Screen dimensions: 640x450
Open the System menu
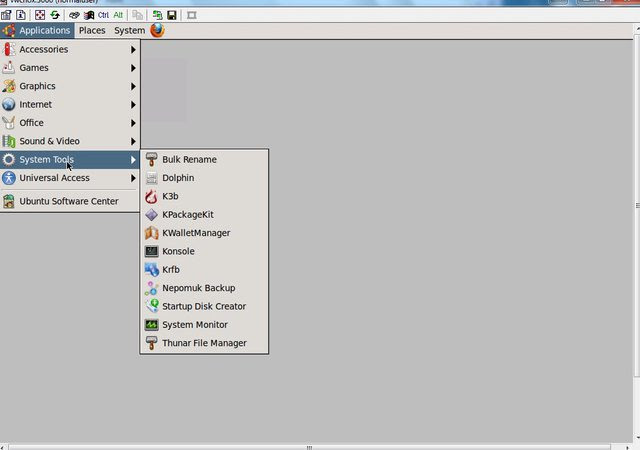point(129,30)
